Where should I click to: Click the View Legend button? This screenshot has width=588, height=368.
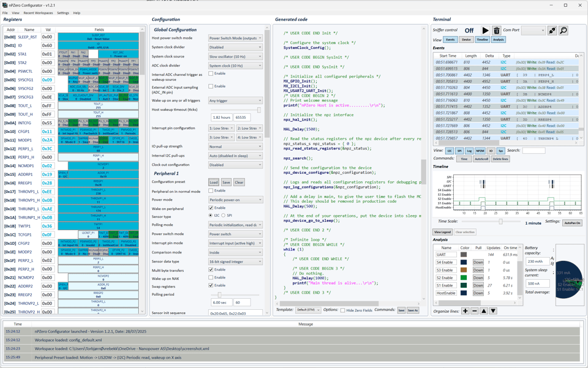pos(442,232)
